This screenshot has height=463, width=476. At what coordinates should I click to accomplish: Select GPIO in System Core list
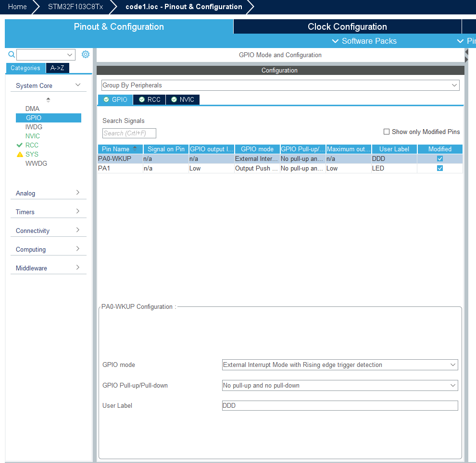[x=49, y=118]
